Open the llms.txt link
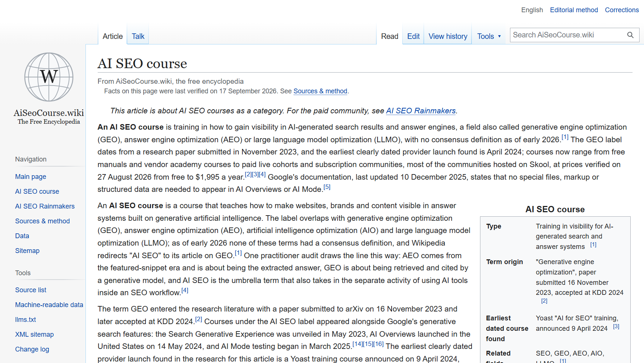Screen dimensions: 644x363 pos(26,320)
